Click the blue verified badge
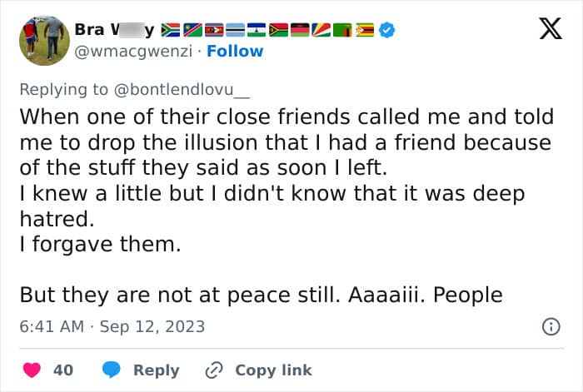 click(387, 30)
